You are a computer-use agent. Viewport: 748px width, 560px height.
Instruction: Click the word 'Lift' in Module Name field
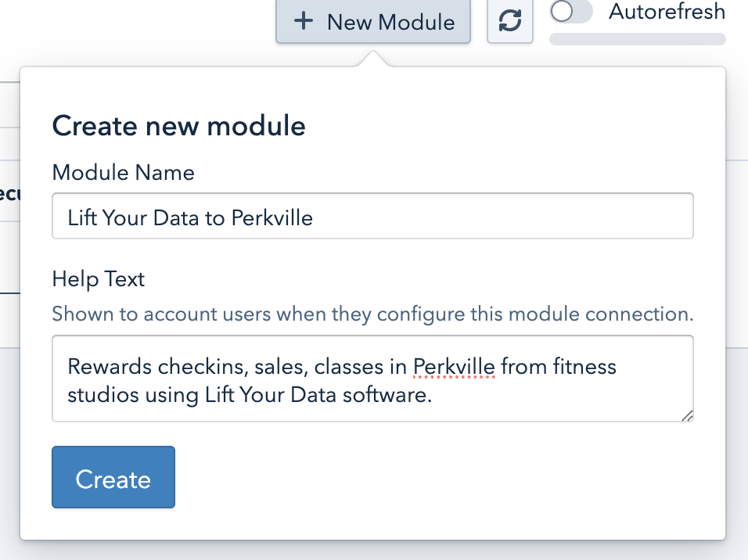click(79, 217)
